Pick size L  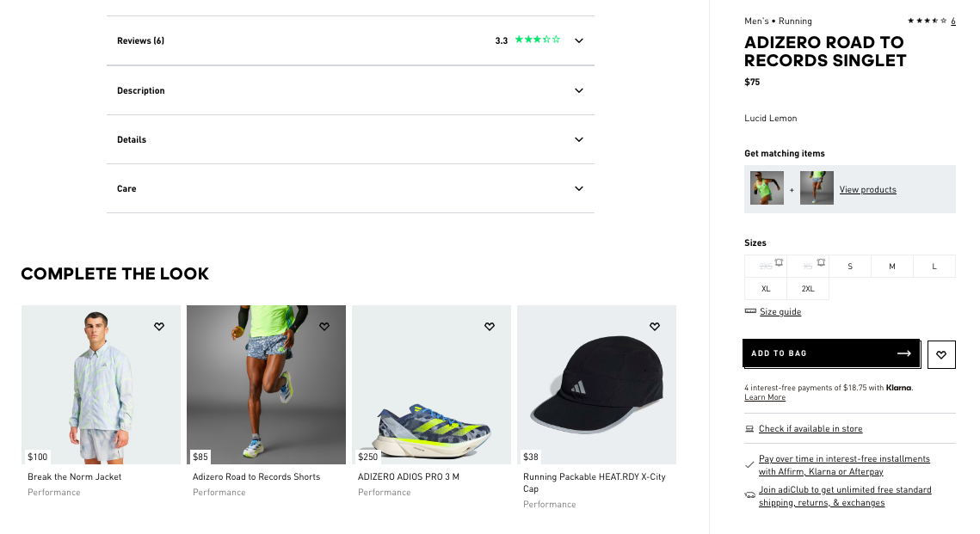(x=934, y=266)
